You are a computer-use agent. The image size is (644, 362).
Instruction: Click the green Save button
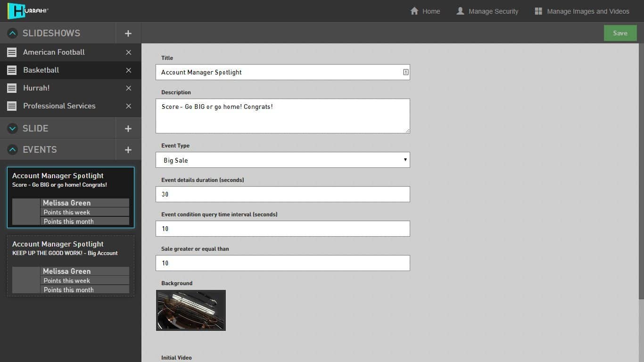click(620, 33)
